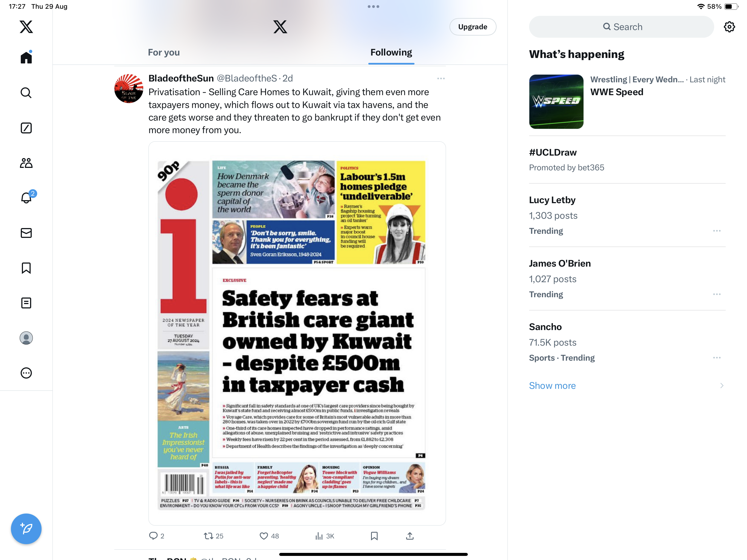Like the BladeoftheSun post

click(x=269, y=536)
